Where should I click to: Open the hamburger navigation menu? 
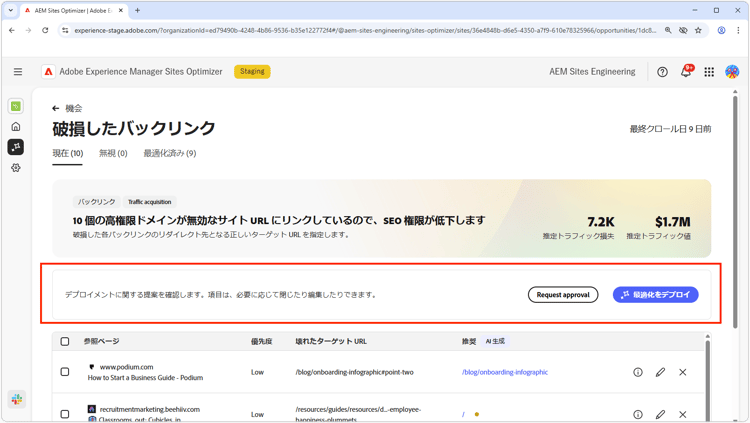(x=18, y=72)
